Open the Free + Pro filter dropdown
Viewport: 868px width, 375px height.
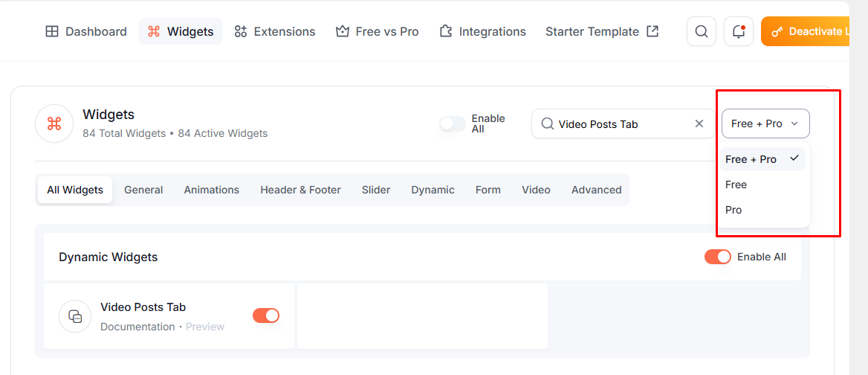tap(765, 124)
